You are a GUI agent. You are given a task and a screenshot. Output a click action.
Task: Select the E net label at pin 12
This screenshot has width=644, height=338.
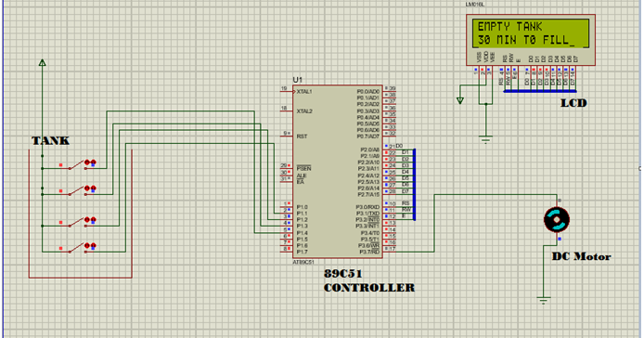404,215
